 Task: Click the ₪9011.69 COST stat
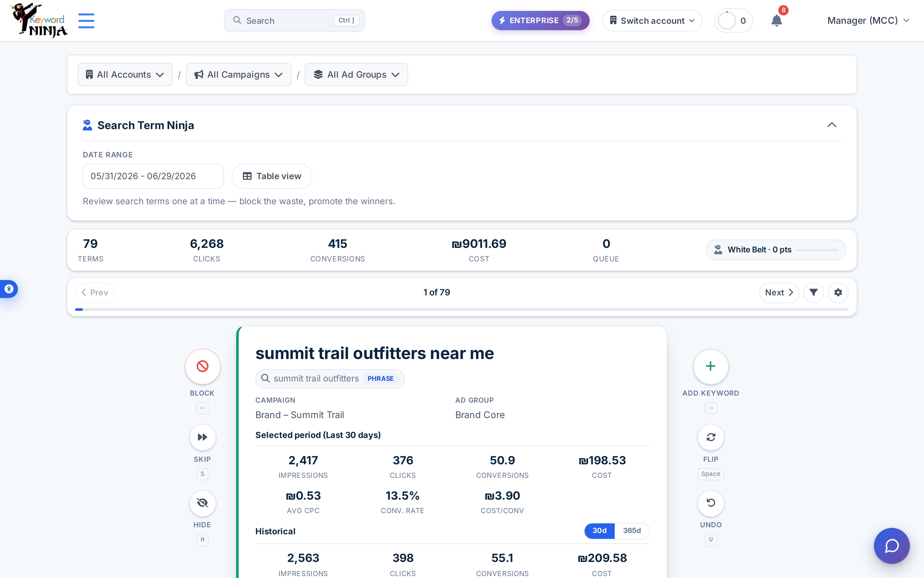[479, 250]
